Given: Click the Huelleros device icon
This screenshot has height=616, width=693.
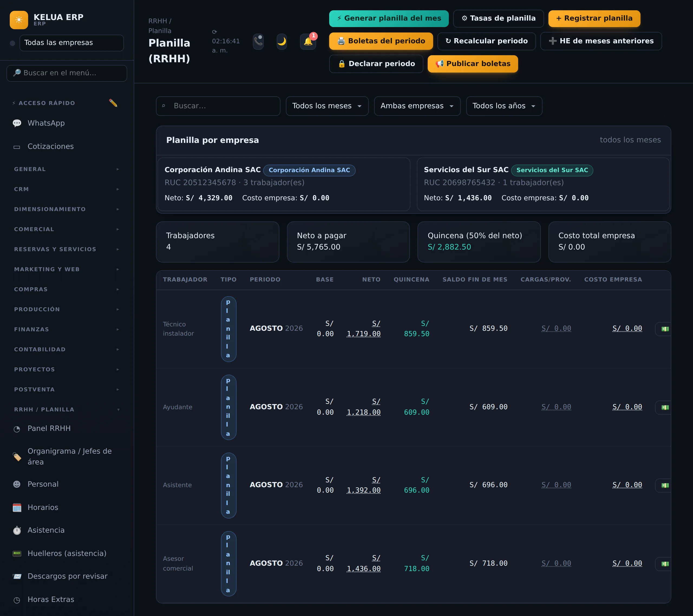Looking at the screenshot, I should pyautogui.click(x=17, y=554).
